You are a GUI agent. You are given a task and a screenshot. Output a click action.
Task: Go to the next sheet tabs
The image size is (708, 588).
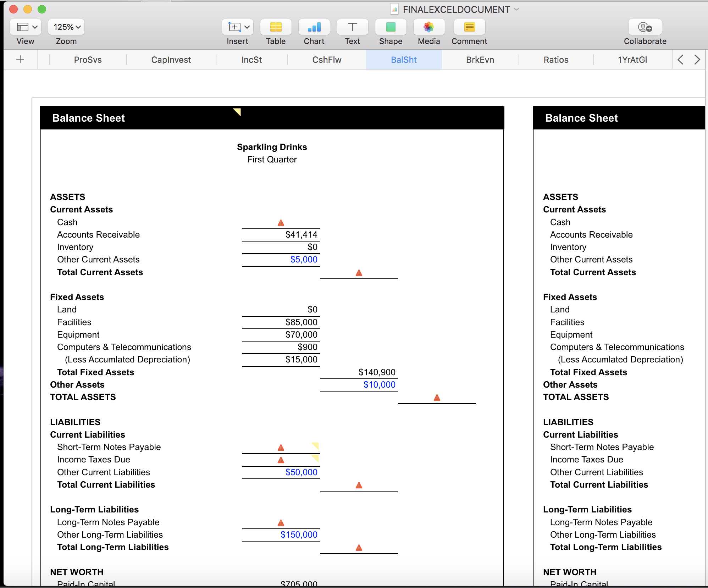697,59
